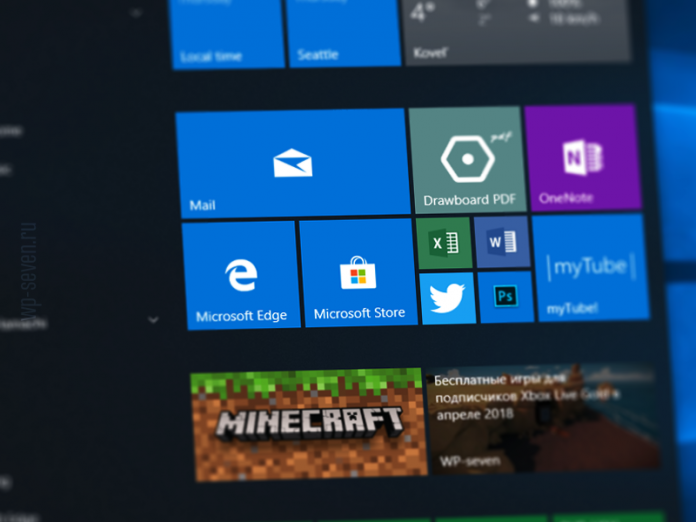Screen dimensions: 696x522
Task: Open the OneNote tile
Action: [583, 157]
